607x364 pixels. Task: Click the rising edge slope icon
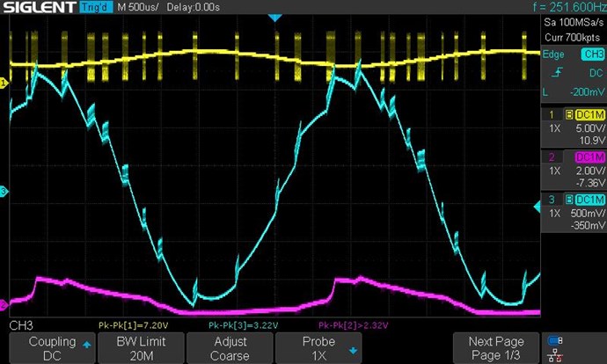[557, 72]
